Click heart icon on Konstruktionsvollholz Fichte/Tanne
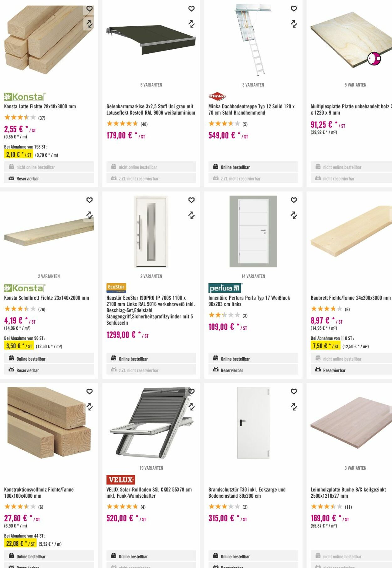 pos(89,392)
